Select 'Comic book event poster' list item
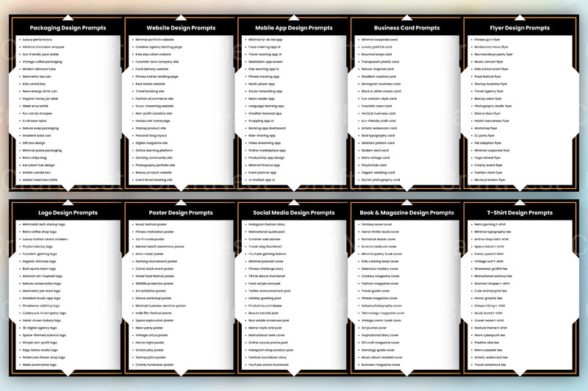This screenshot has width=588, height=391. [154, 269]
